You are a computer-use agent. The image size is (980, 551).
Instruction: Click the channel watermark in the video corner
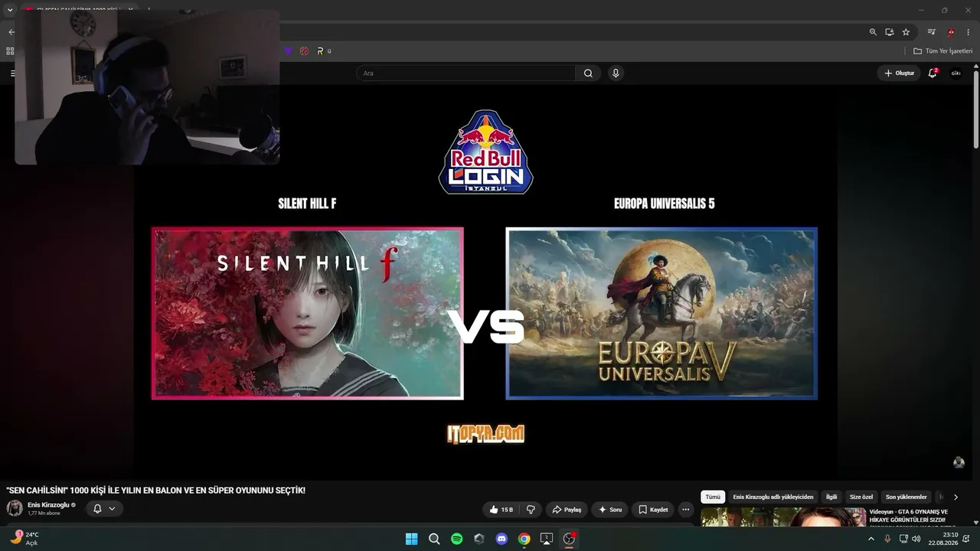pos(959,462)
